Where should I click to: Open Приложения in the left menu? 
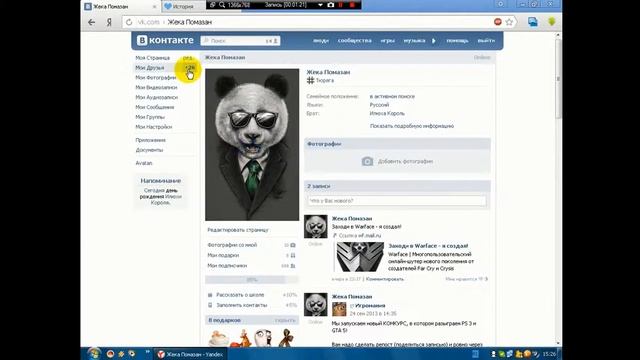point(151,140)
